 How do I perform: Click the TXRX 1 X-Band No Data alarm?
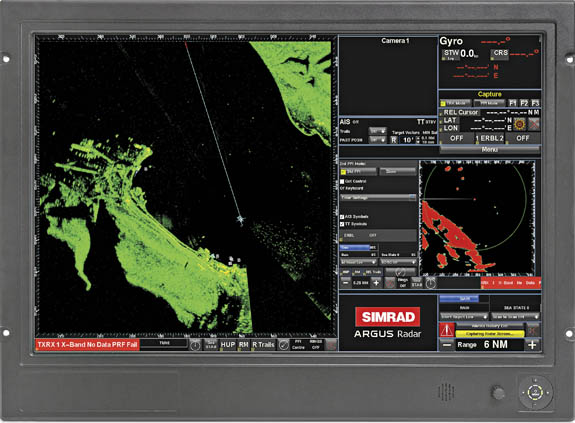[87, 345]
